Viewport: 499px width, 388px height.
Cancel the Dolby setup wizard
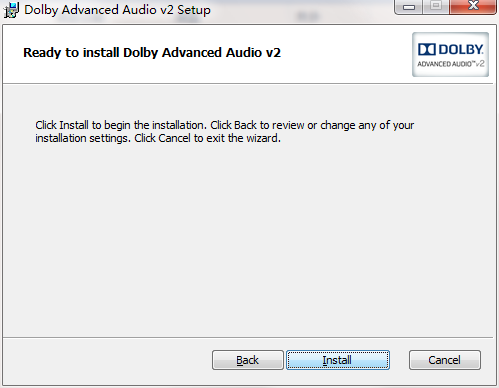coord(445,360)
